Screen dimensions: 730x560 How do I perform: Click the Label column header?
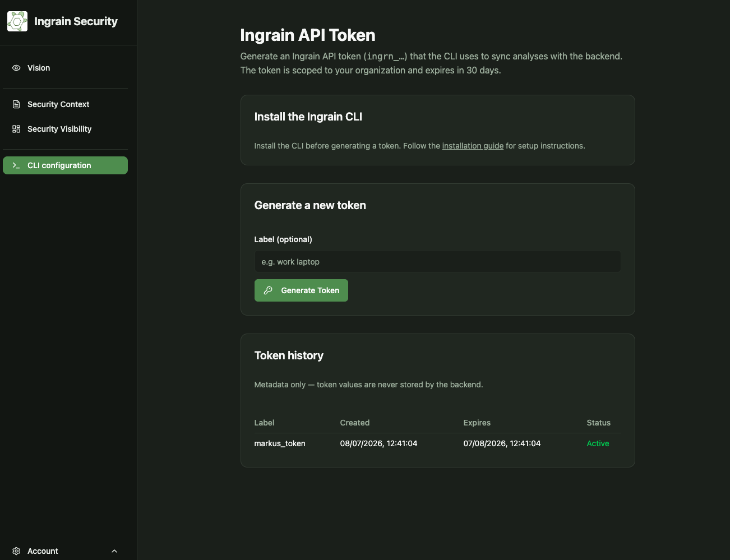[x=264, y=423]
